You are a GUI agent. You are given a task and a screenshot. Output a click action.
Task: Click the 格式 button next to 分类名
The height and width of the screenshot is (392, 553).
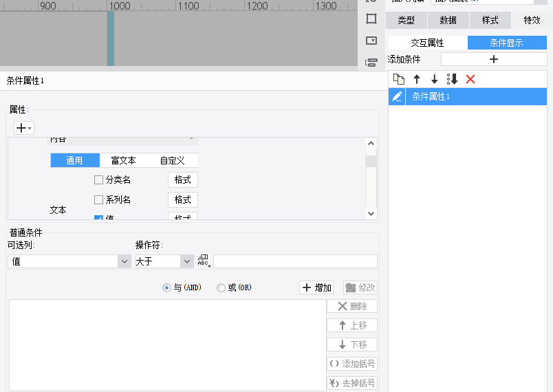[x=182, y=180]
